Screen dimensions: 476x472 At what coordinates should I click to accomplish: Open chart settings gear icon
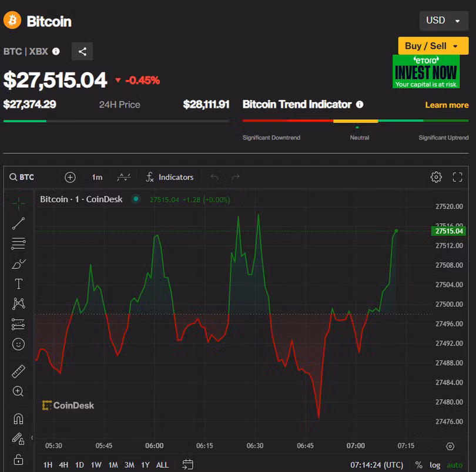(436, 177)
